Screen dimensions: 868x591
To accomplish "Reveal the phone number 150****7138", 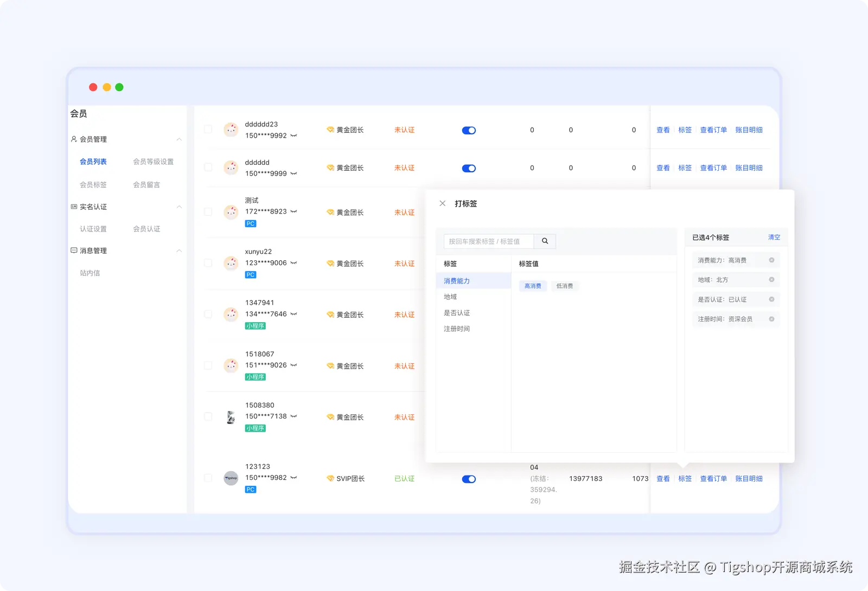I will tap(293, 416).
